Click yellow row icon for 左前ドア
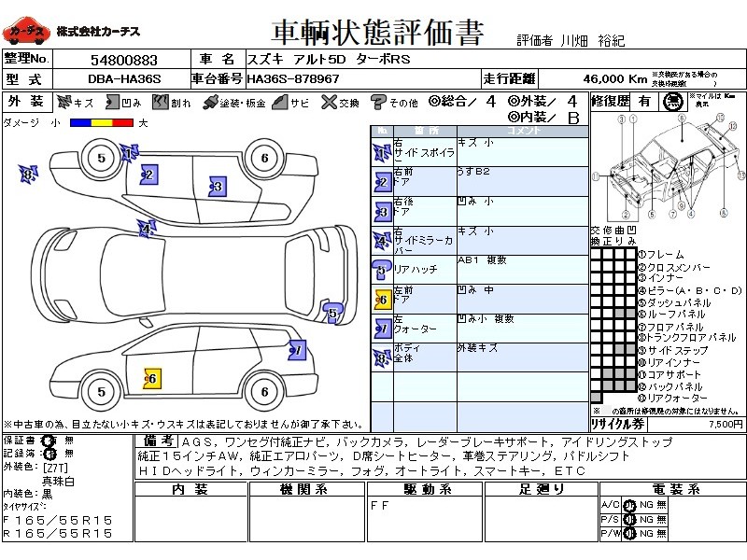 (382, 300)
